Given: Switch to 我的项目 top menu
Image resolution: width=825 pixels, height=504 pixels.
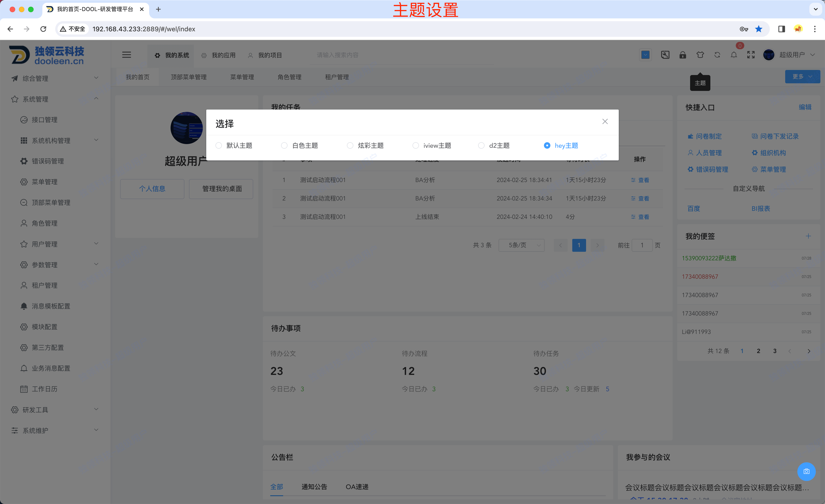Looking at the screenshot, I should (x=265, y=55).
